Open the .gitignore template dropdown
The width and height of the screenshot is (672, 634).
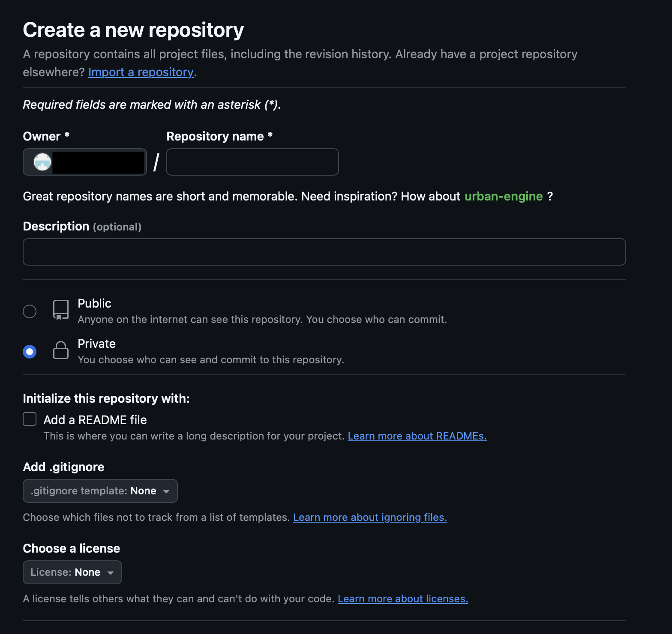coord(100,491)
